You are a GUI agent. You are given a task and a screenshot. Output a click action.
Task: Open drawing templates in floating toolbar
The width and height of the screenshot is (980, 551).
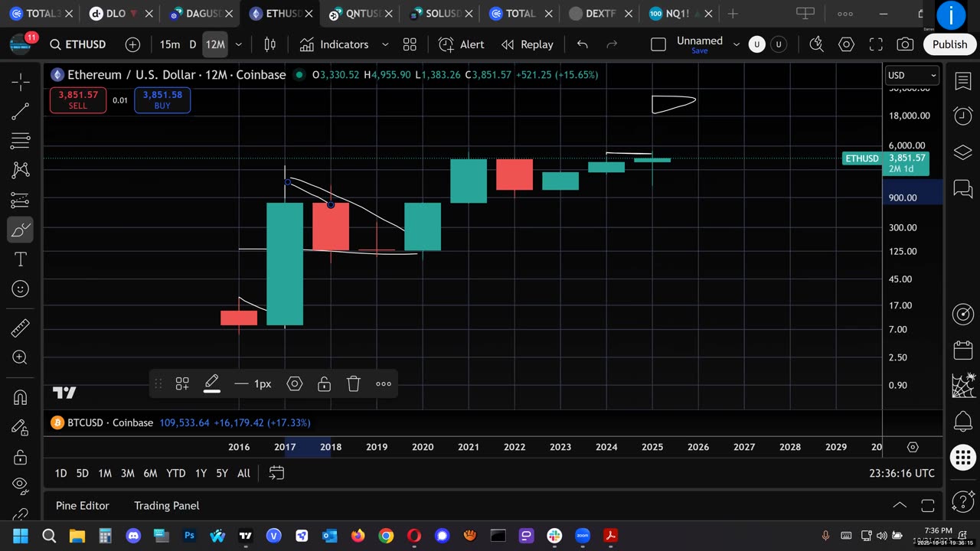(182, 384)
